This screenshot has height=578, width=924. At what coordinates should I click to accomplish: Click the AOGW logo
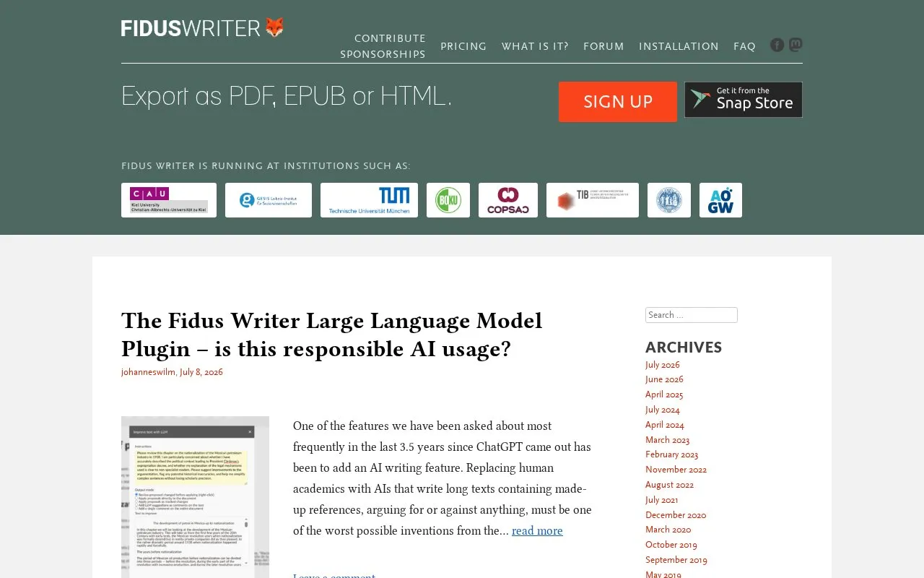click(720, 200)
